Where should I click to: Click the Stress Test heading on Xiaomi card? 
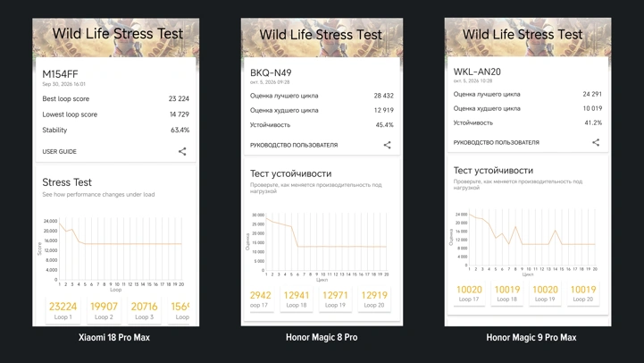(67, 182)
